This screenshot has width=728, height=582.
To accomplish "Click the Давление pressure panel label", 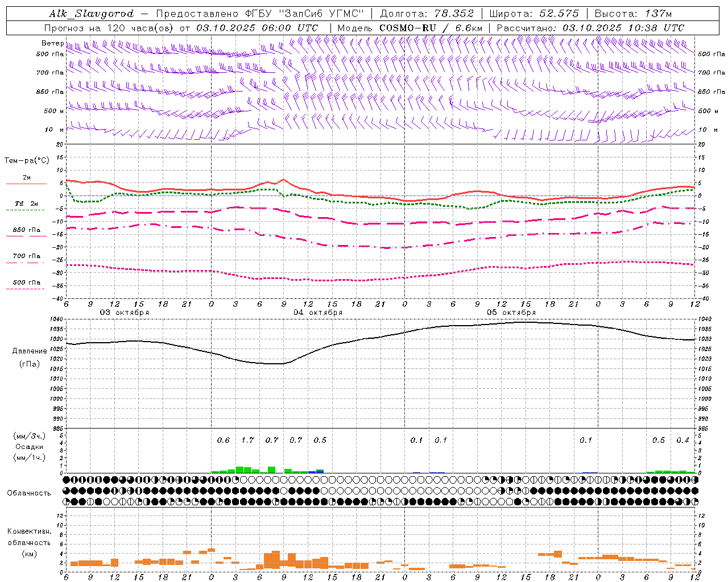I will tap(30, 351).
